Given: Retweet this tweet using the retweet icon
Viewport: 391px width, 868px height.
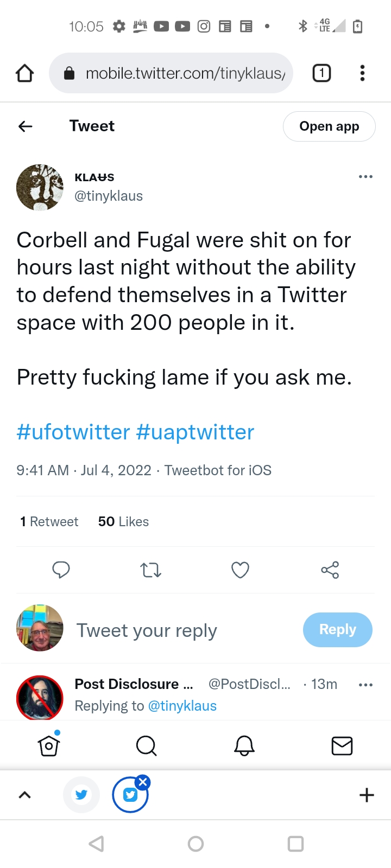Looking at the screenshot, I should tap(150, 570).
